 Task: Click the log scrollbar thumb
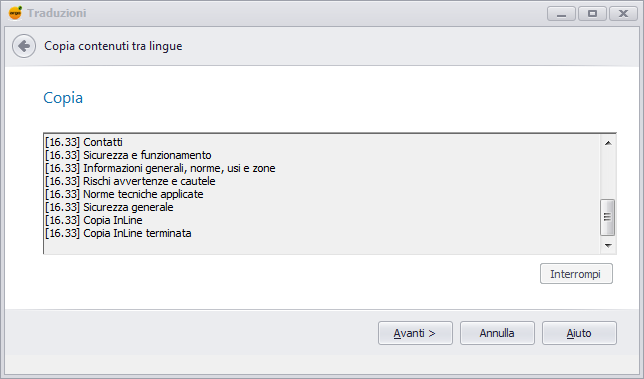click(x=607, y=217)
